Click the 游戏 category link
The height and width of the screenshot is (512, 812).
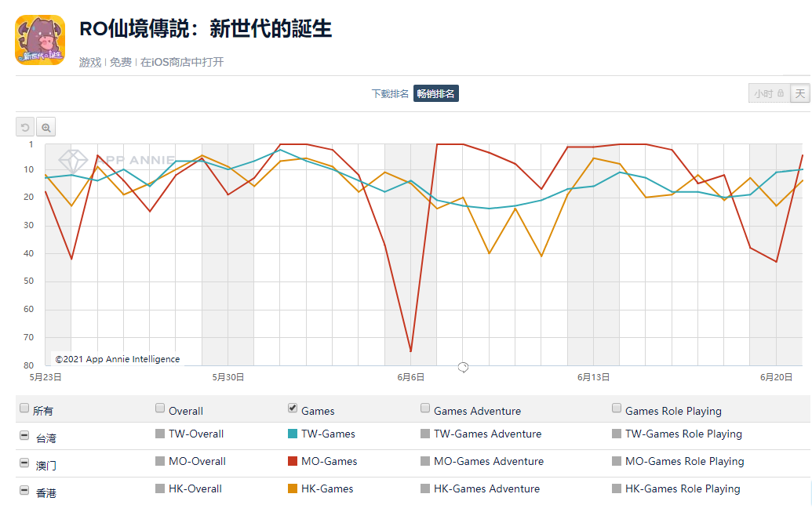pos(90,62)
